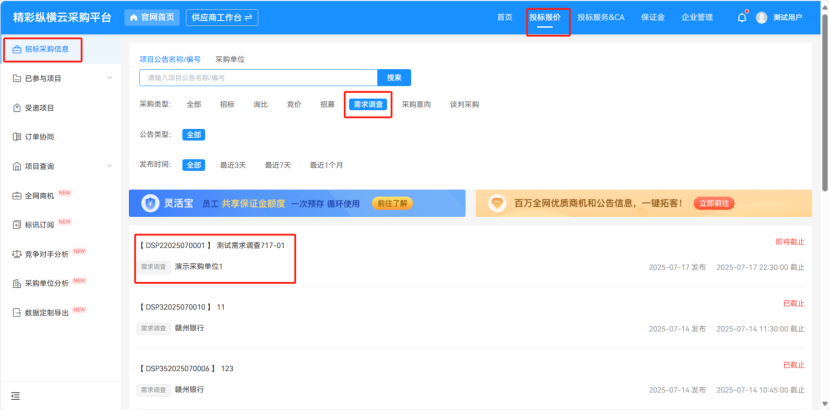829x410 pixels.
Task: Click 2025-07-14 11:30:00 截止 deadline text
Action: click(x=760, y=329)
